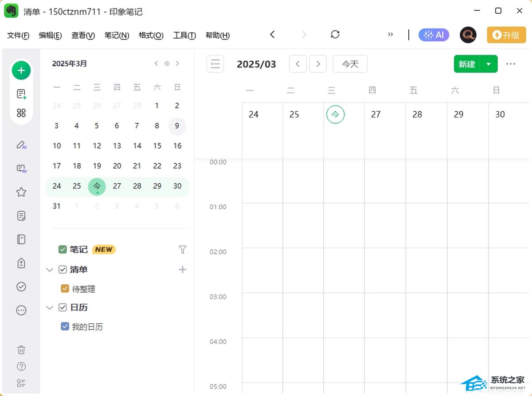Open the 文件(F) menu
Viewport: 532px width, 396px height.
(18, 35)
